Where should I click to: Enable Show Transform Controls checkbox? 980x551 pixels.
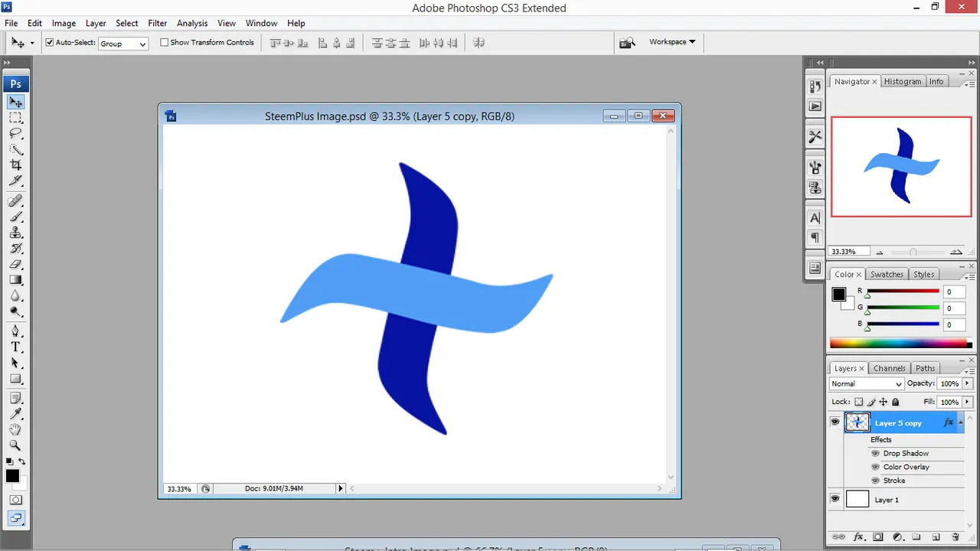click(x=164, y=43)
